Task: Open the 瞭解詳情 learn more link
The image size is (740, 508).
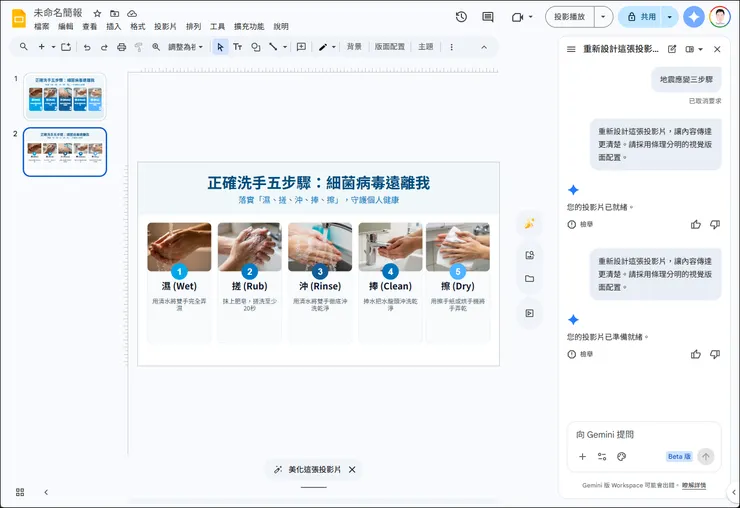Action: click(x=694, y=485)
